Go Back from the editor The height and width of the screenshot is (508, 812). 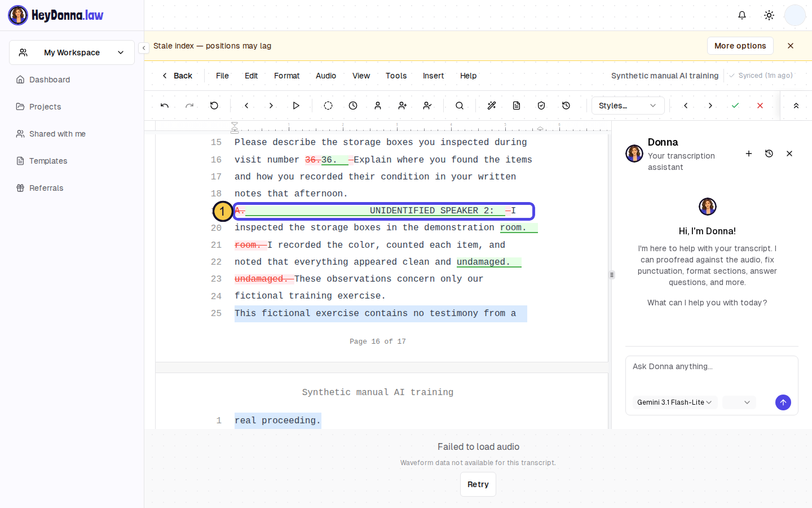[x=177, y=76]
